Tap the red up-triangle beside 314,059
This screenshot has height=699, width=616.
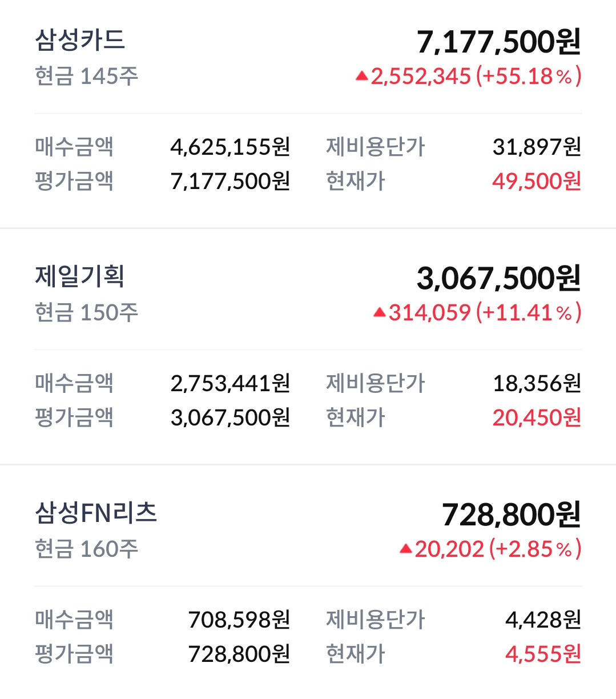click(380, 312)
